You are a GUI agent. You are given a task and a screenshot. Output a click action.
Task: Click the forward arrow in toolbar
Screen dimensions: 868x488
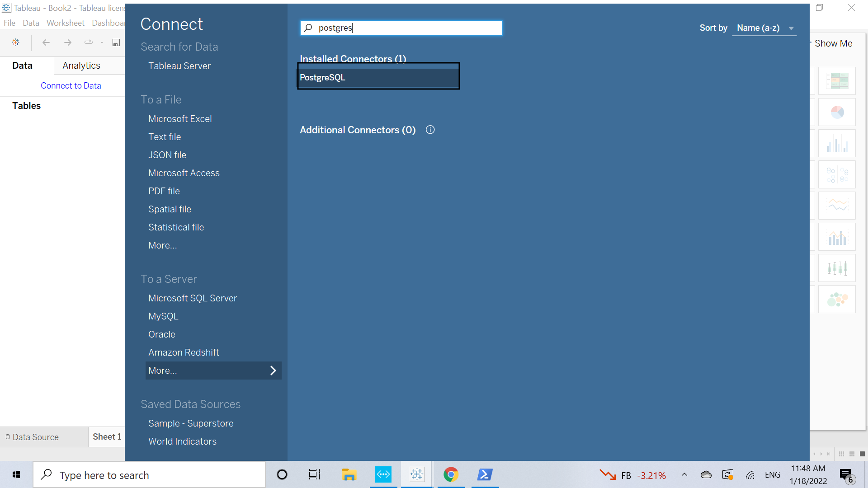[x=68, y=42]
